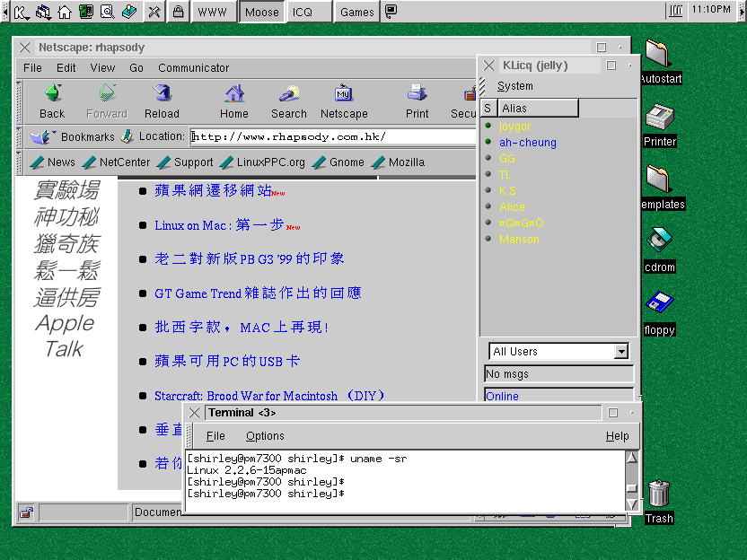Screen dimensions: 747x560
Task: Click the Location URL input field
Action: tap(332, 136)
